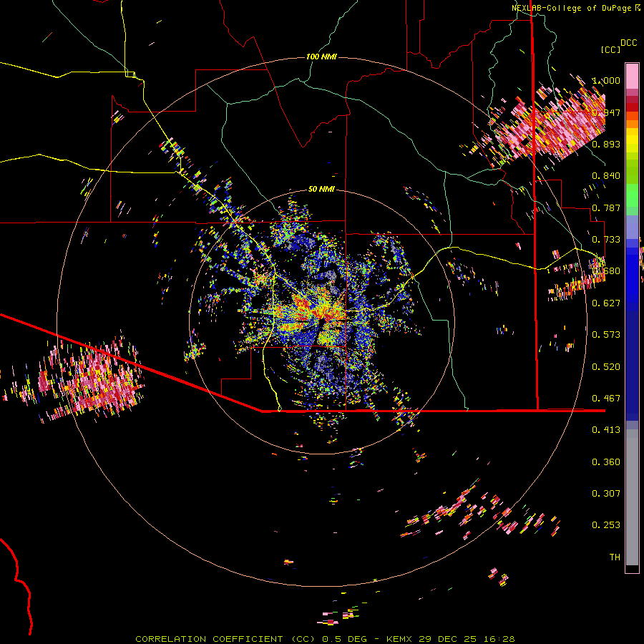Select the 0.520 scale value

606,367
